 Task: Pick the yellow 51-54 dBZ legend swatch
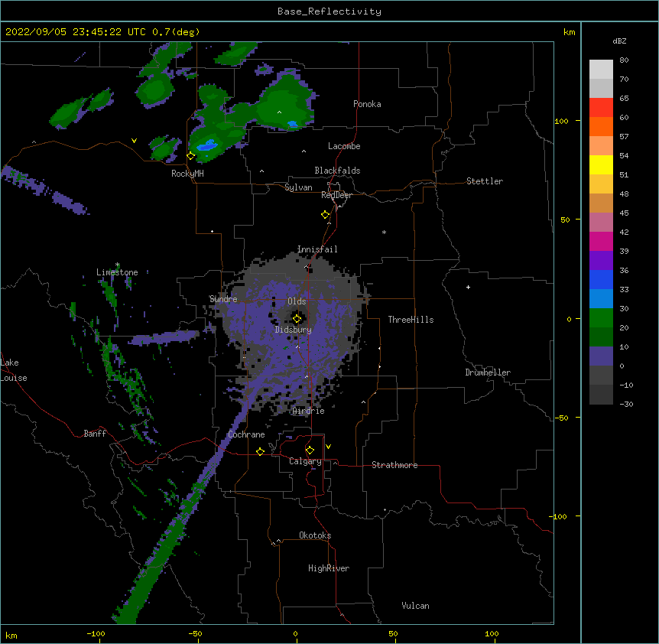click(x=601, y=164)
